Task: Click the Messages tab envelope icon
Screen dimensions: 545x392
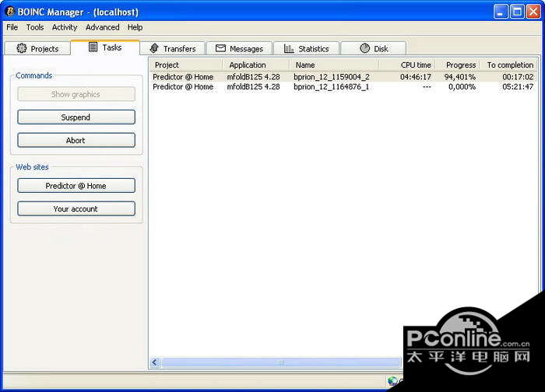Action: [x=220, y=48]
